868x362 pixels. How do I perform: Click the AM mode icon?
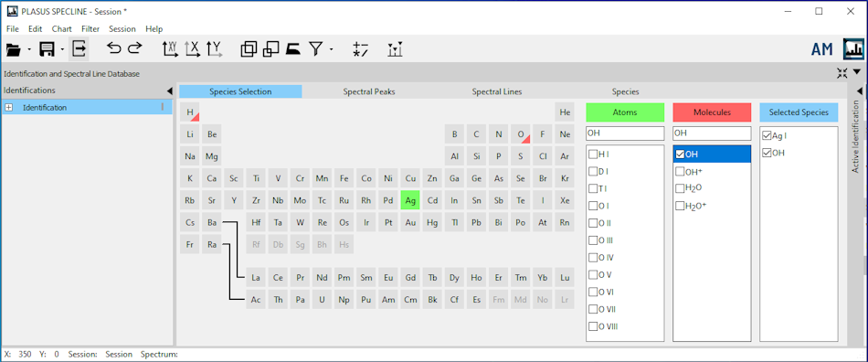coord(822,49)
